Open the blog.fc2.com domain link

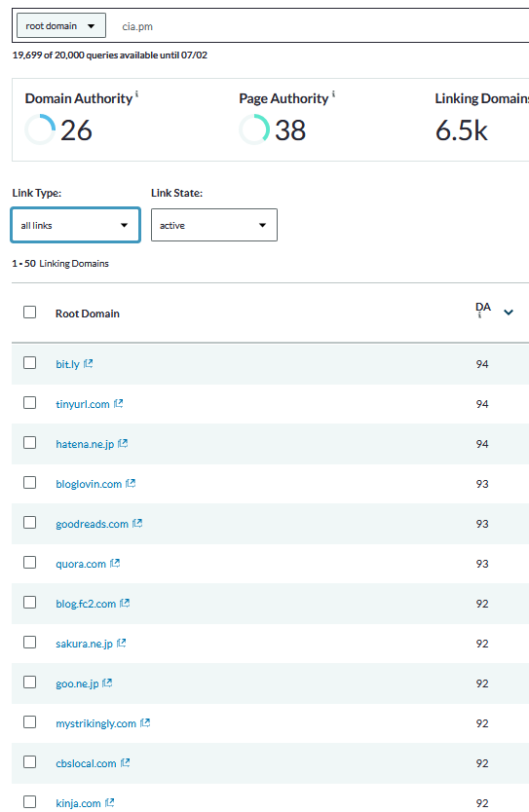click(x=86, y=604)
